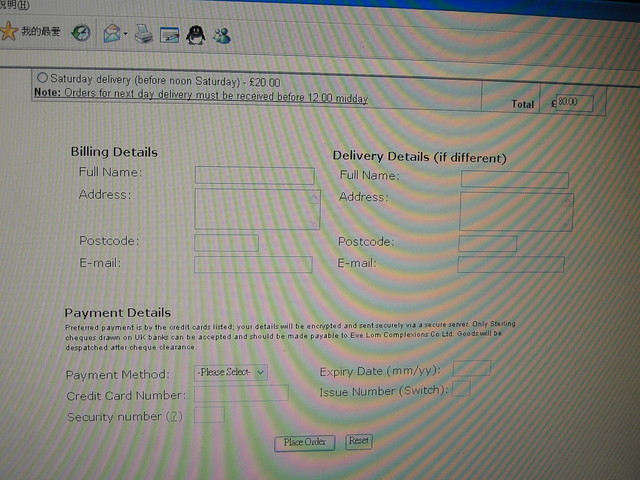Click the Favorites label beside the star
This screenshot has width=640, height=480.
tap(41, 31)
